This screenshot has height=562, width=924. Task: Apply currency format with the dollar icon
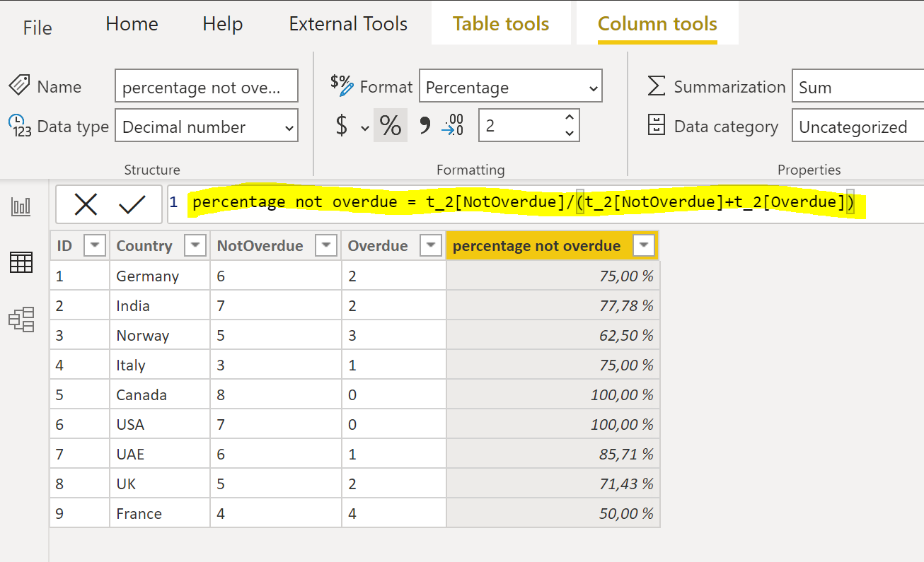click(342, 126)
